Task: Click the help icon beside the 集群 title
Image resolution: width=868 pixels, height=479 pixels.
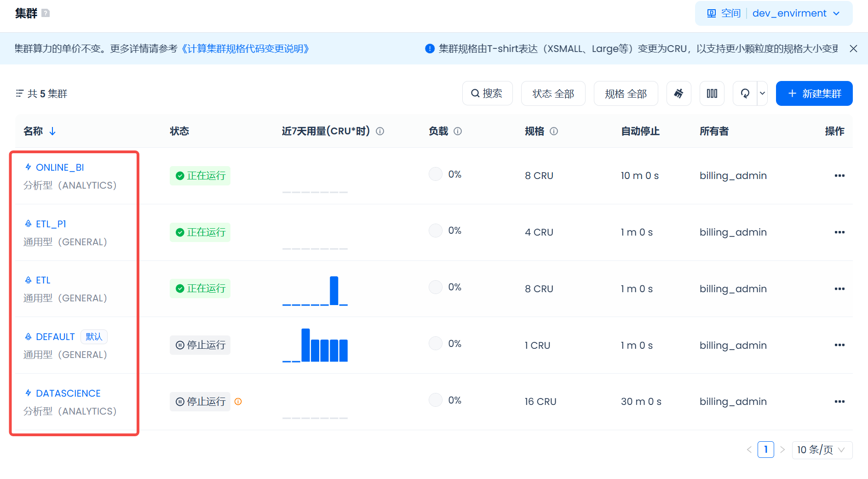Action: (46, 13)
